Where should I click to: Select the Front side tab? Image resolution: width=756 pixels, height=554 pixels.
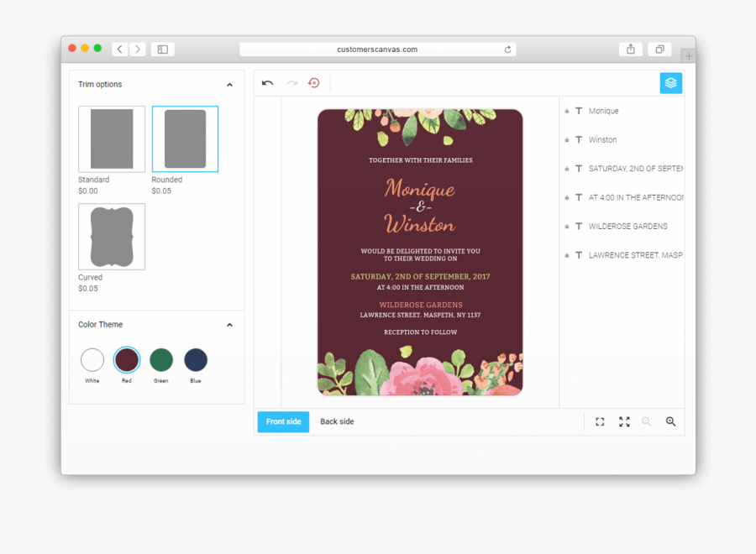point(283,421)
